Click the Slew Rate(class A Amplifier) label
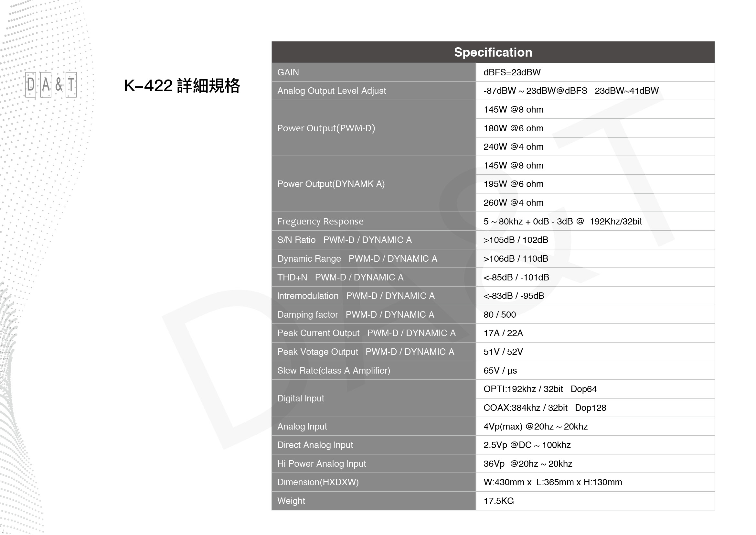Screen dimensions: 756x535 pos(334,371)
